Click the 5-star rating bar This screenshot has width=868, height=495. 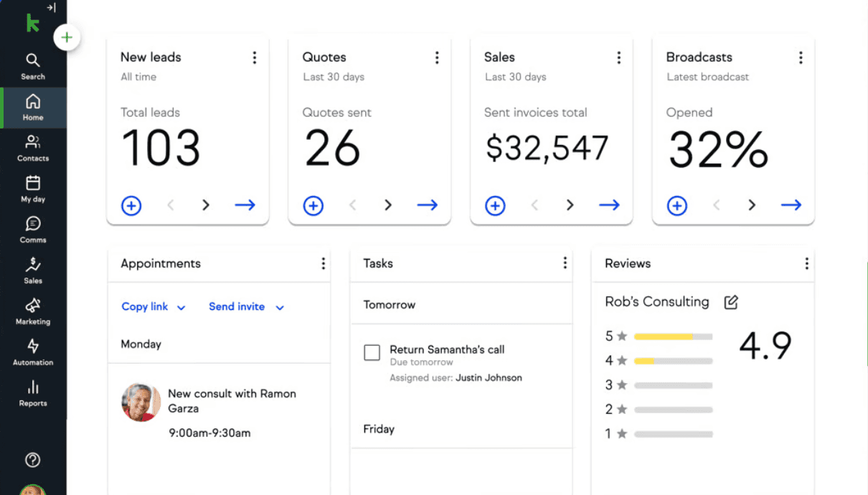(x=673, y=336)
